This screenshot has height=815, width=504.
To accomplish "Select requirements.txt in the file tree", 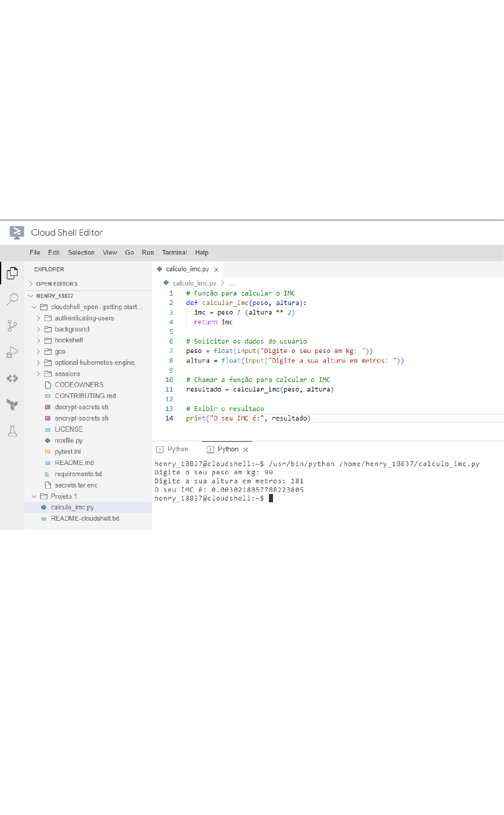I will point(78,474).
